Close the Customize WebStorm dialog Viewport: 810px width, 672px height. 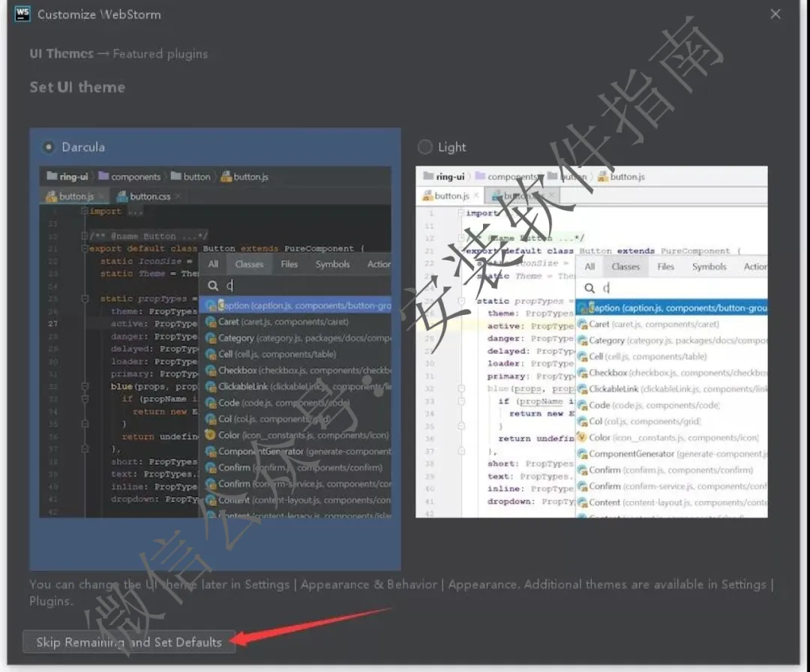pyautogui.click(x=775, y=14)
